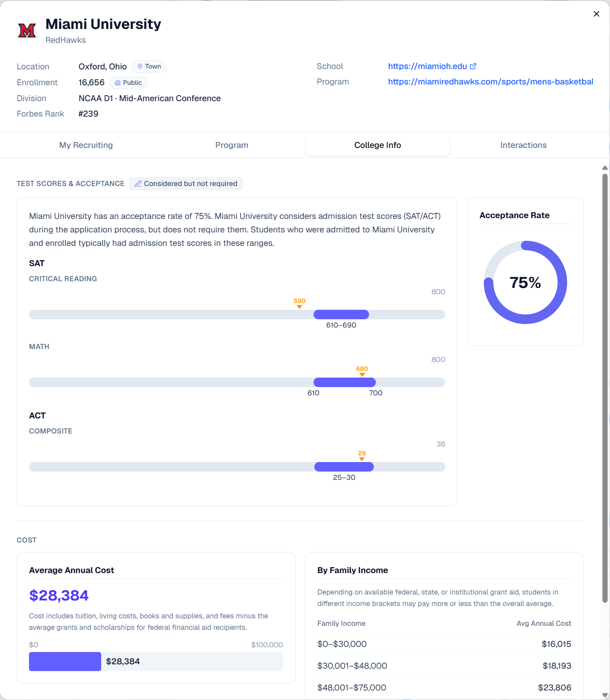Select the College Info tab
Image resolution: width=610 pixels, height=700 pixels.
378,145
